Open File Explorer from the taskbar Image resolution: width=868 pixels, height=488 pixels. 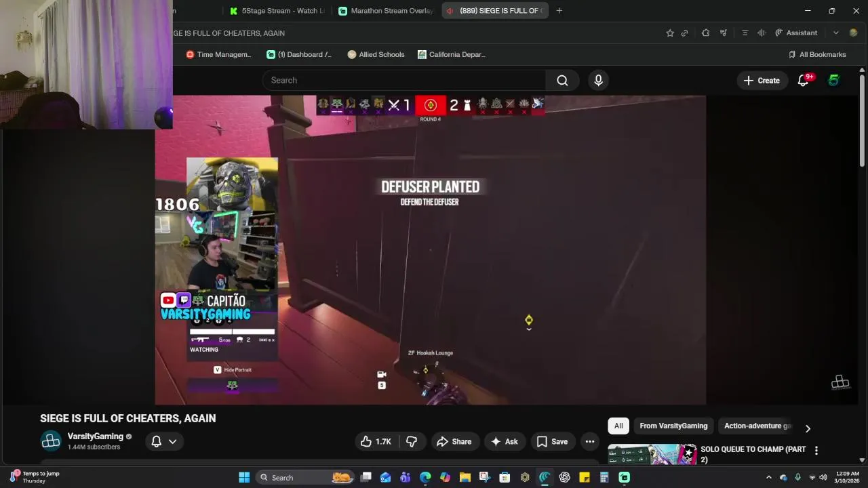tap(465, 477)
